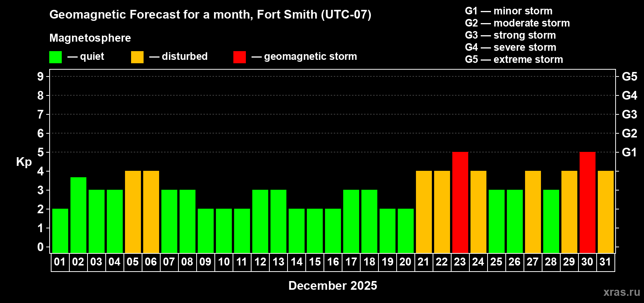Image resolution: width=644 pixels, height=303 pixels.
Task: Select the orange bar for December 05
Action: coord(133,212)
